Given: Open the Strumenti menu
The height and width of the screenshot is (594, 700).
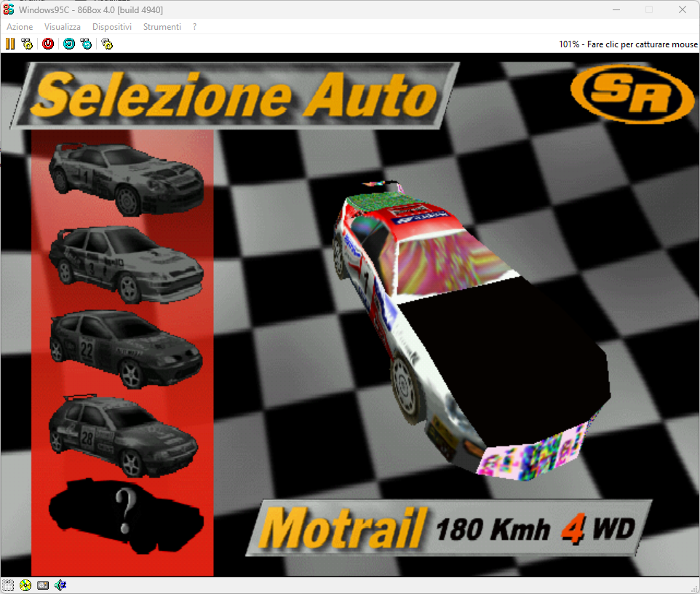Looking at the screenshot, I should [x=162, y=26].
